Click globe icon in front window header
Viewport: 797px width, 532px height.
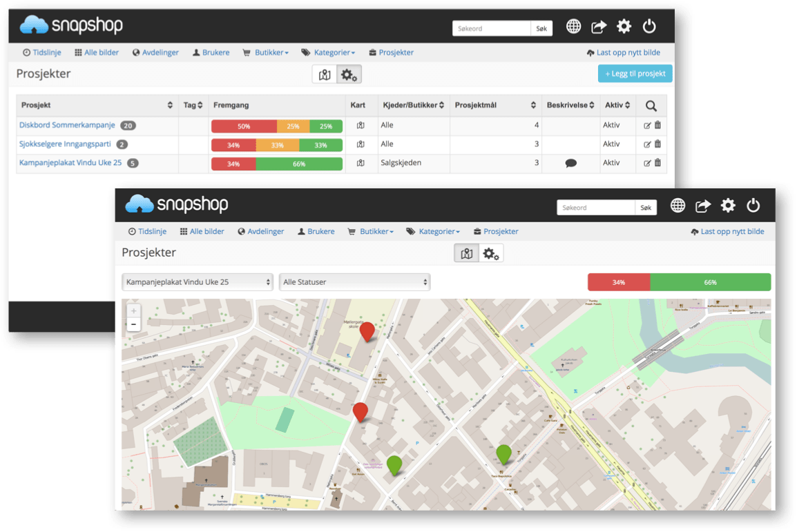click(678, 206)
